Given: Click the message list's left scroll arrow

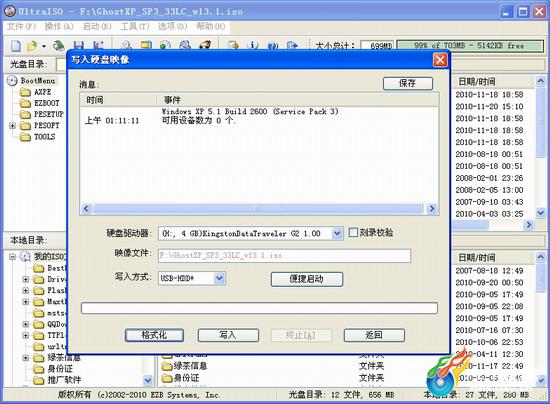Looking at the screenshot, I should pos(86,209).
